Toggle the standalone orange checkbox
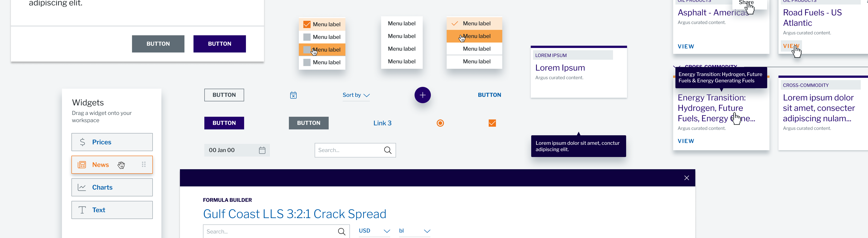This screenshot has width=868, height=238. coord(492,123)
